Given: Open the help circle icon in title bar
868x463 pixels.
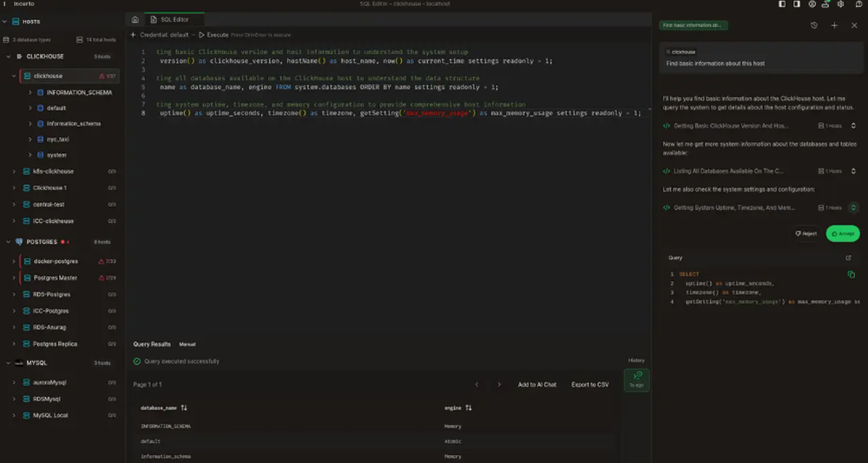Looking at the screenshot, I should pos(812,3).
